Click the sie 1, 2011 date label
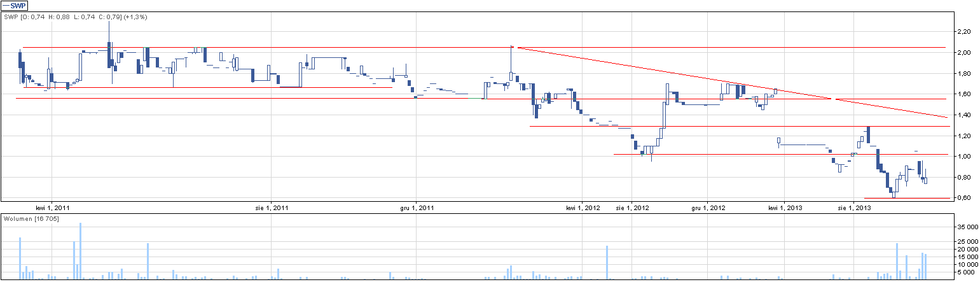Image resolution: width=980 pixels, height=282 pixels. (x=272, y=208)
